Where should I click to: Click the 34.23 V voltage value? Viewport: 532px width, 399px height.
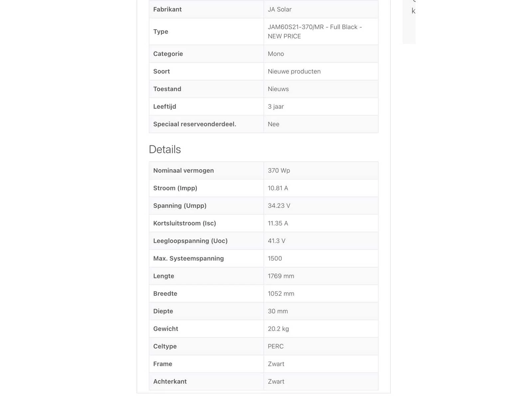pyautogui.click(x=279, y=206)
